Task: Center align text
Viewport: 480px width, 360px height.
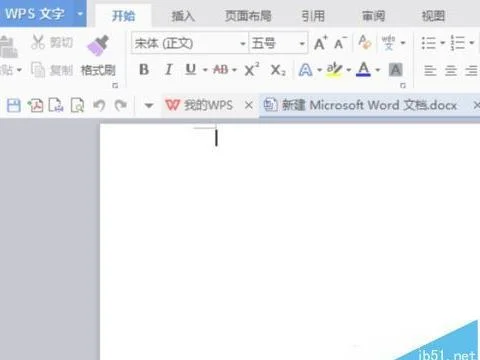Action: (x=451, y=70)
